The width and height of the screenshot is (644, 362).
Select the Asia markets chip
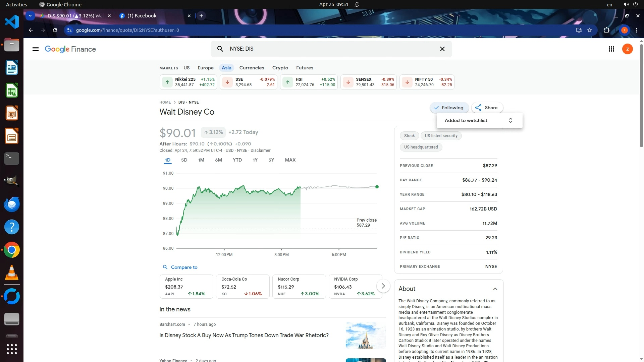coord(226,68)
